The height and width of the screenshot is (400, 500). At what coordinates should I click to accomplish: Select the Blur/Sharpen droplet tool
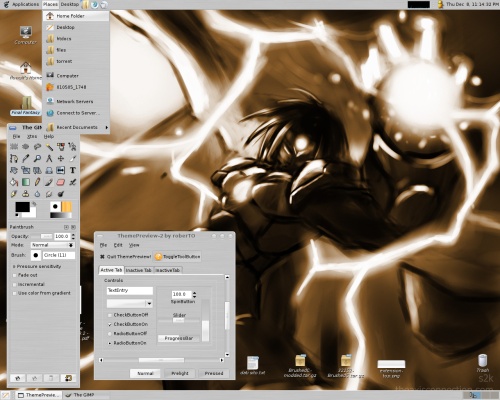pos(37,194)
